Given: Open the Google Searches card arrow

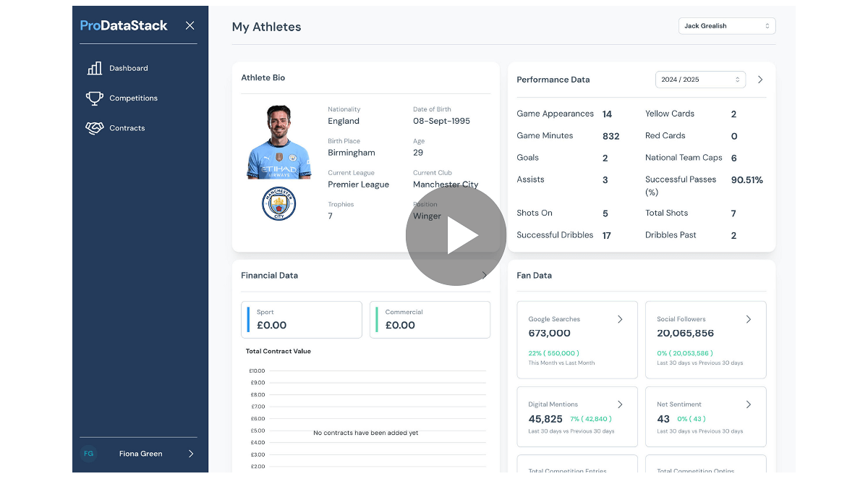Looking at the screenshot, I should tap(620, 319).
